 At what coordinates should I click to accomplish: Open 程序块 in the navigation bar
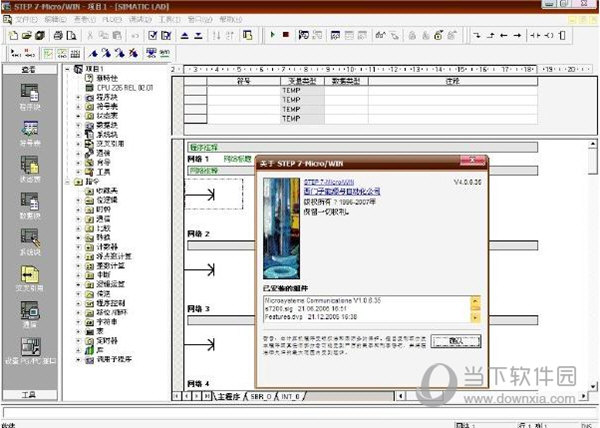tap(29, 97)
